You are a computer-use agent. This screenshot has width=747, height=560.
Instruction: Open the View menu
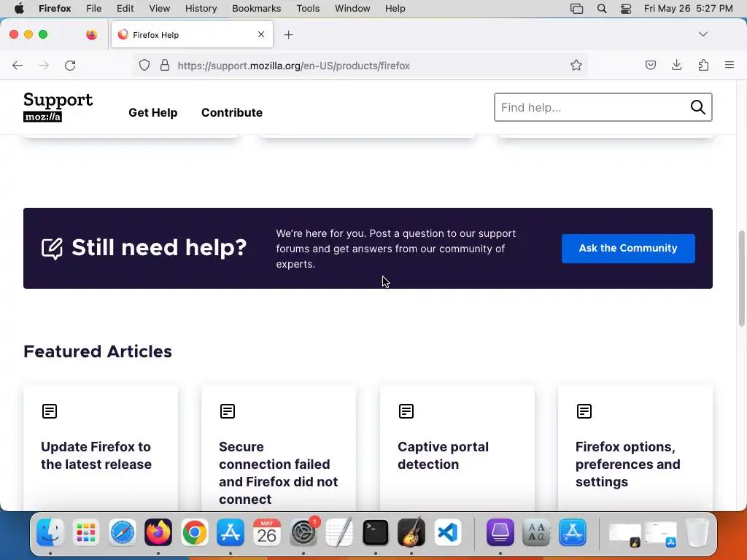(159, 9)
